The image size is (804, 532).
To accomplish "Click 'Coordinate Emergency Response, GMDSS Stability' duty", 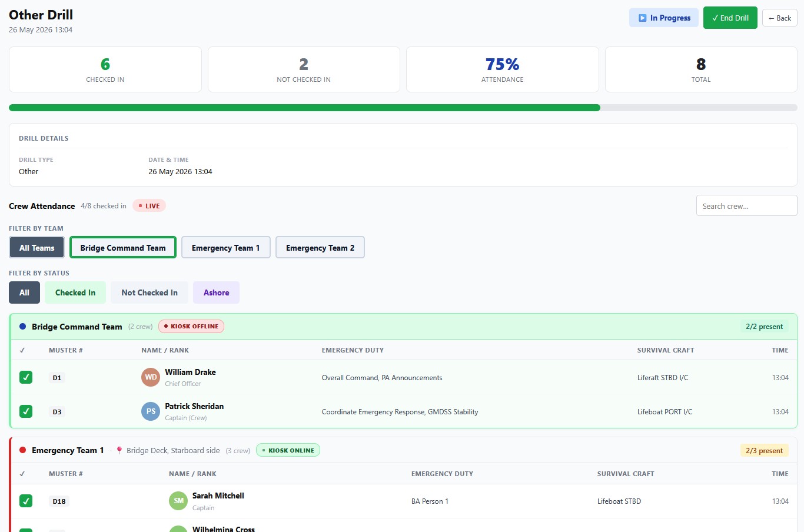I will (400, 412).
